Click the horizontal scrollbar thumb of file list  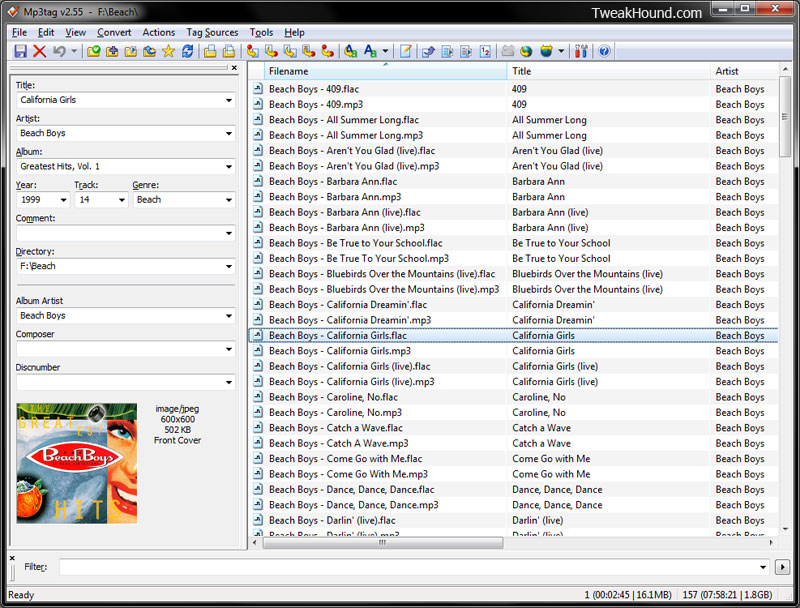tap(383, 543)
